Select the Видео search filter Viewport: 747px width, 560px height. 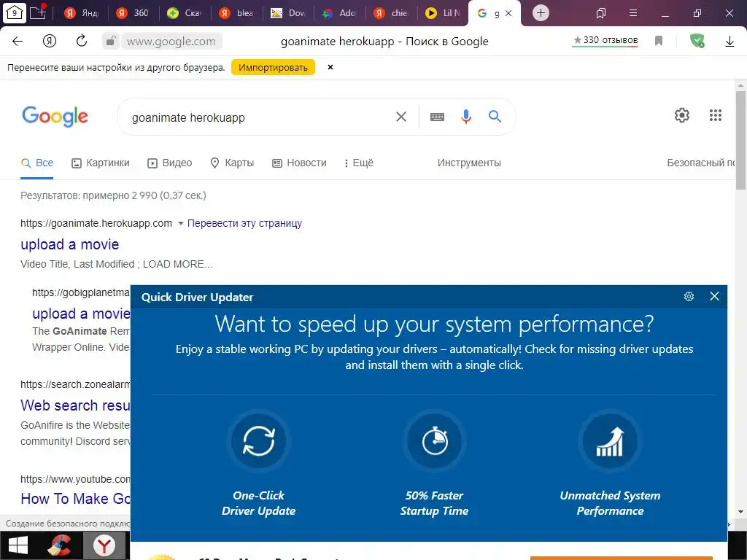tap(169, 163)
